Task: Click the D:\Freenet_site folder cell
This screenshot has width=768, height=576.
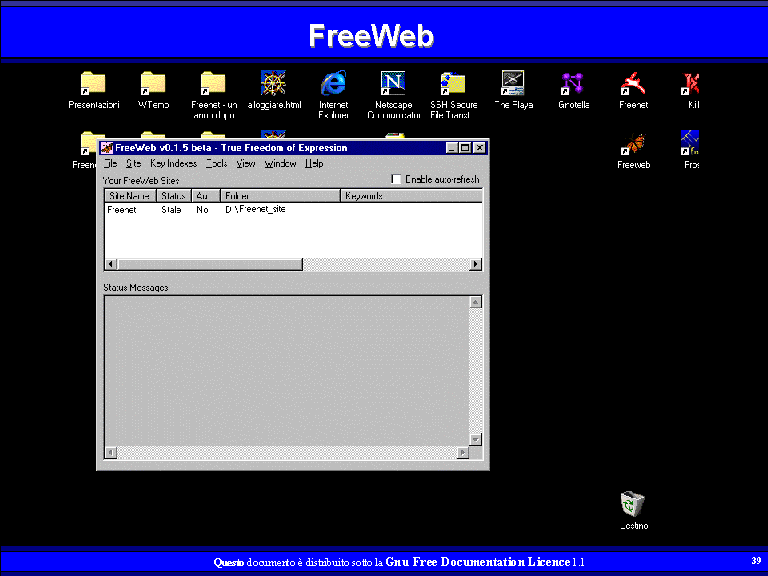Action: tap(255, 209)
